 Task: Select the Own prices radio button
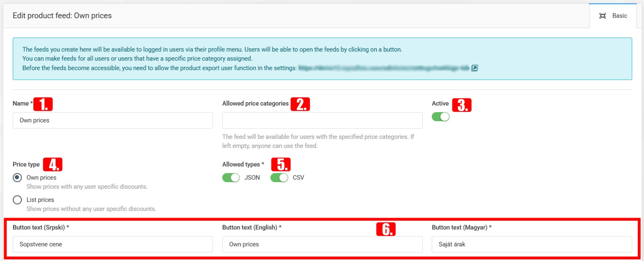pyautogui.click(x=17, y=178)
